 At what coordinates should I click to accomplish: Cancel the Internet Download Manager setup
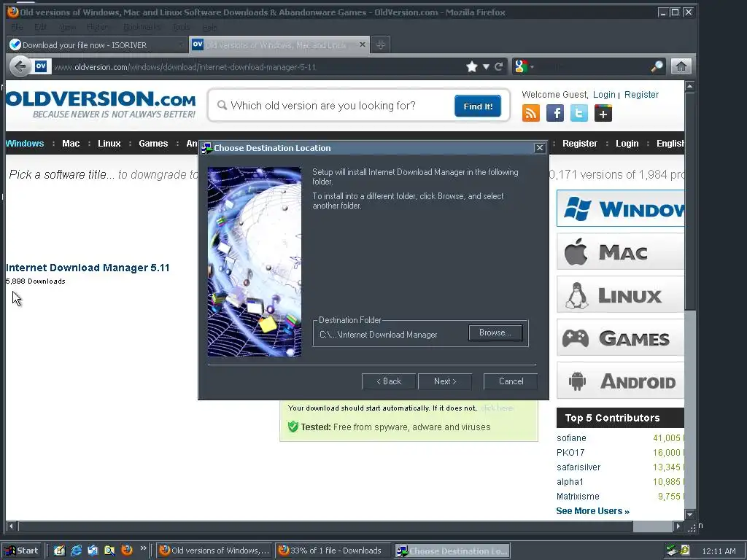pos(511,381)
